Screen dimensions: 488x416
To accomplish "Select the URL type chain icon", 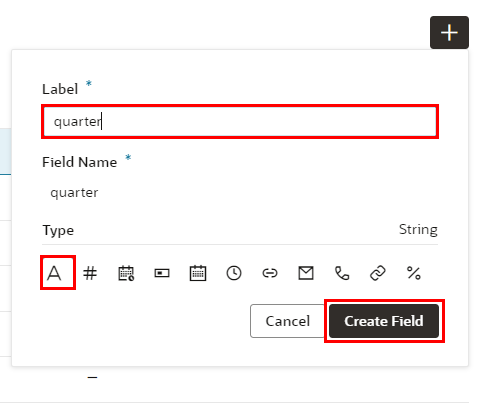I will (x=378, y=273).
